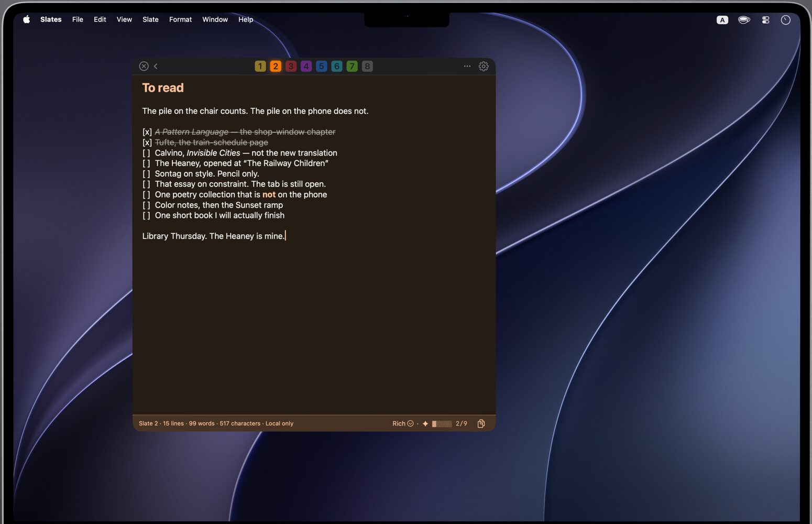This screenshot has height=524, width=812.
Task: Click the clock icon in menu bar
Action: point(785,20)
